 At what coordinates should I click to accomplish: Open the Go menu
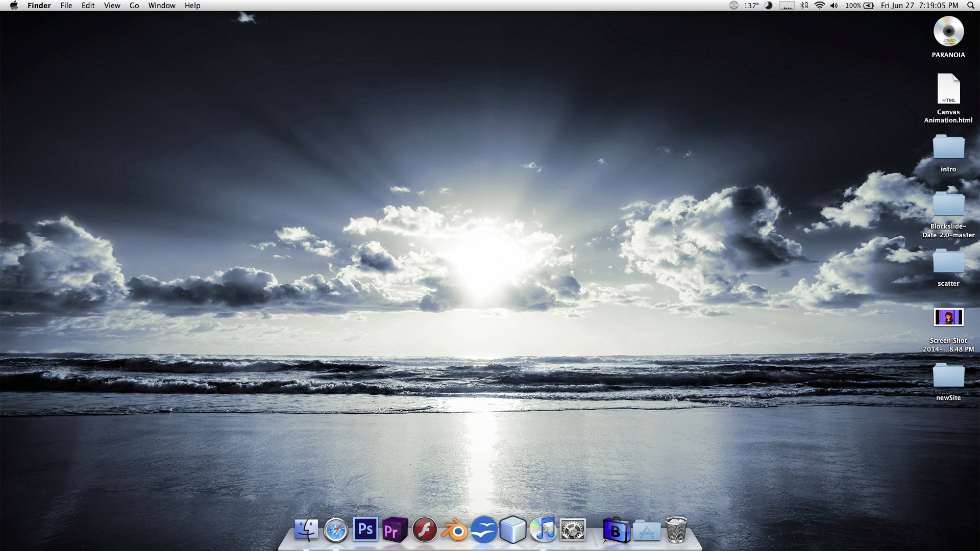click(134, 6)
